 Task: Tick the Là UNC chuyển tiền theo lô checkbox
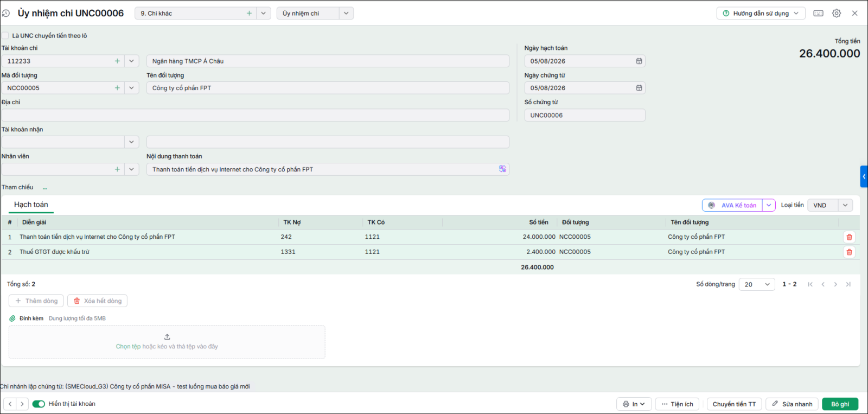[x=5, y=36]
